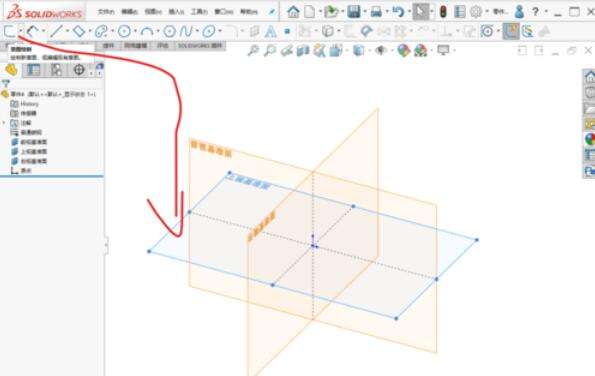The height and width of the screenshot is (376, 595).
Task: Click the Rebuild traffic light icon
Action: coord(443,12)
